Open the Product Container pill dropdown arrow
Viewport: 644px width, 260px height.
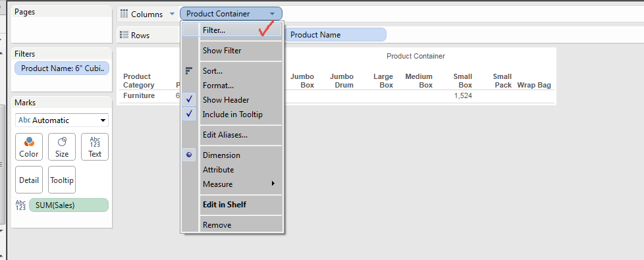coord(273,14)
